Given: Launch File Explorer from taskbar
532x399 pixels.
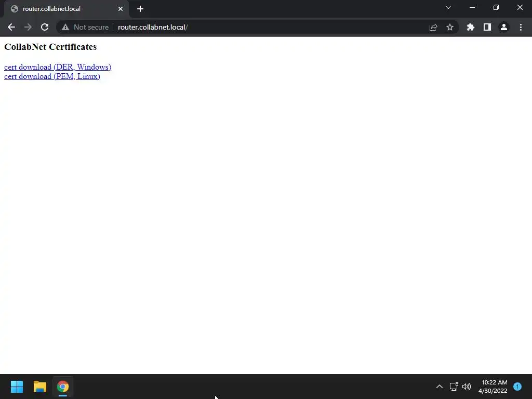Looking at the screenshot, I should [39, 387].
